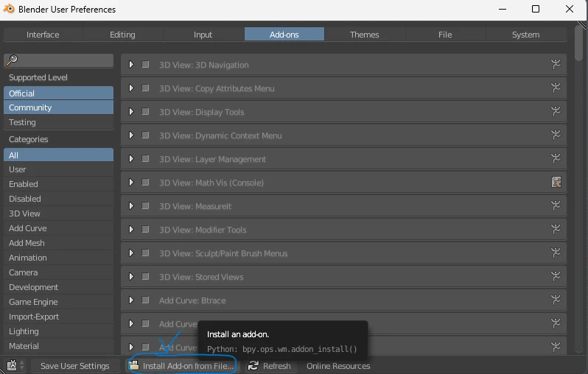Expand the MeasureIt add-on details
Viewport: 588px width, 374px height.
point(131,205)
